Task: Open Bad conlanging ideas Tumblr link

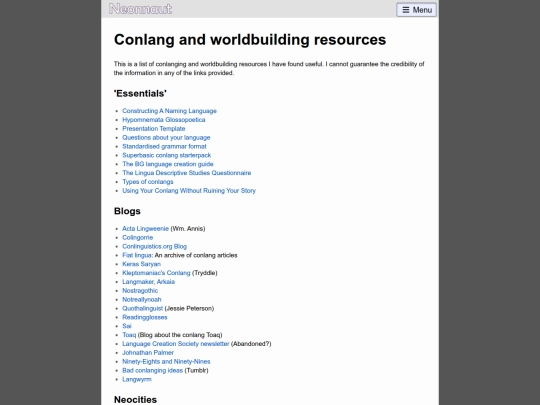Action: pos(153,370)
